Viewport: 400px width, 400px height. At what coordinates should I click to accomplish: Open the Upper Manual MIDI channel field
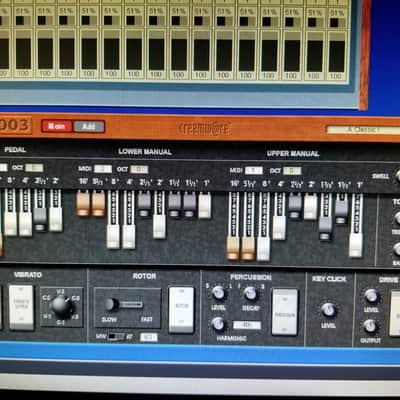(x=254, y=171)
